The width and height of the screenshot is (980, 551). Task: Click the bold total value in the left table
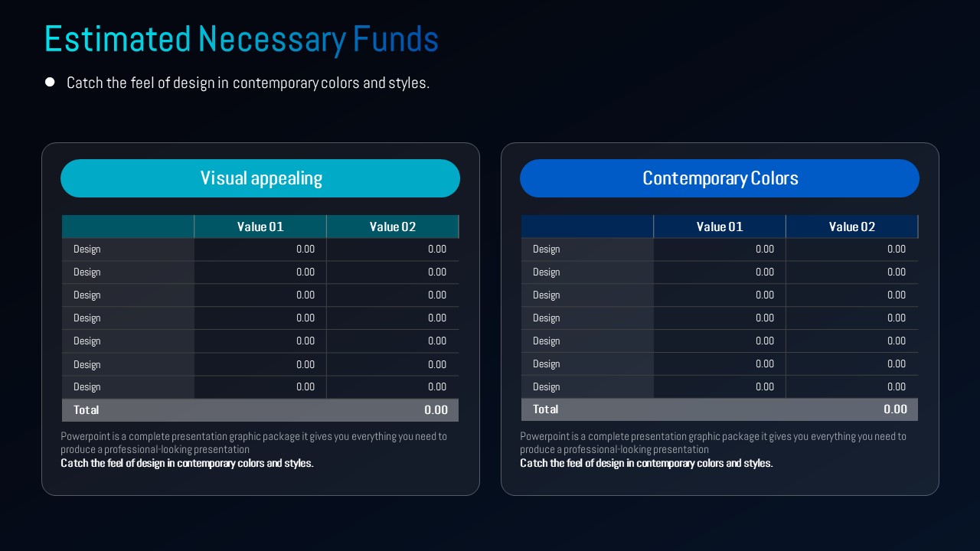[x=436, y=410]
